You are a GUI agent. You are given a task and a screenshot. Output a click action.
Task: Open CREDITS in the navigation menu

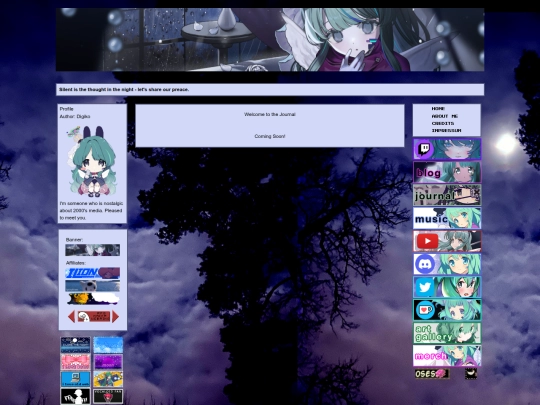click(x=443, y=123)
